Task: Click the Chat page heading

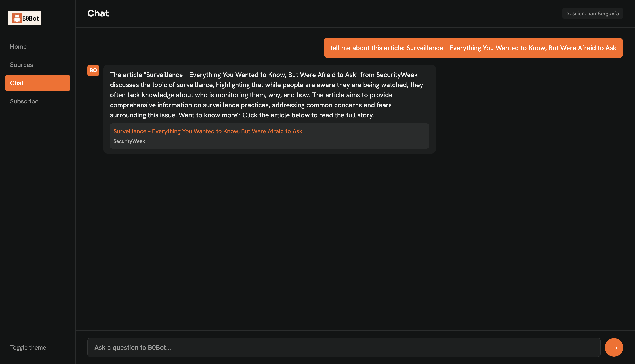Action: [x=98, y=13]
